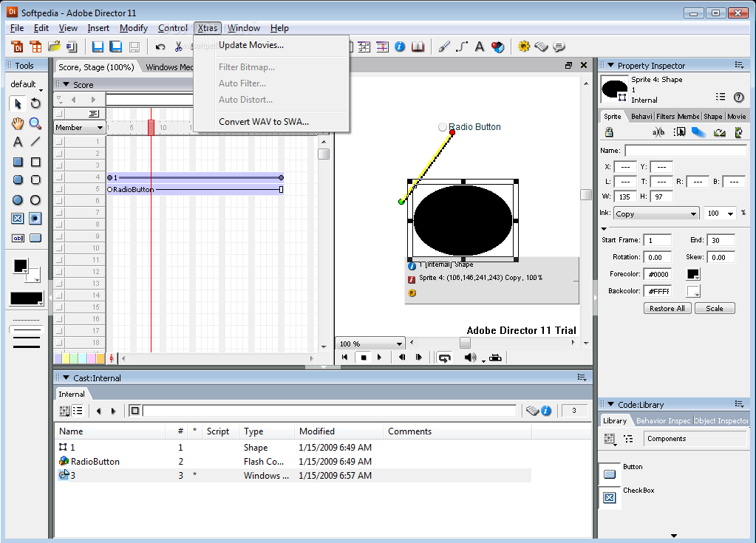This screenshot has height=543, width=756.
Task: Select the Radio Button tool in Tools
Action: [x=35, y=218]
